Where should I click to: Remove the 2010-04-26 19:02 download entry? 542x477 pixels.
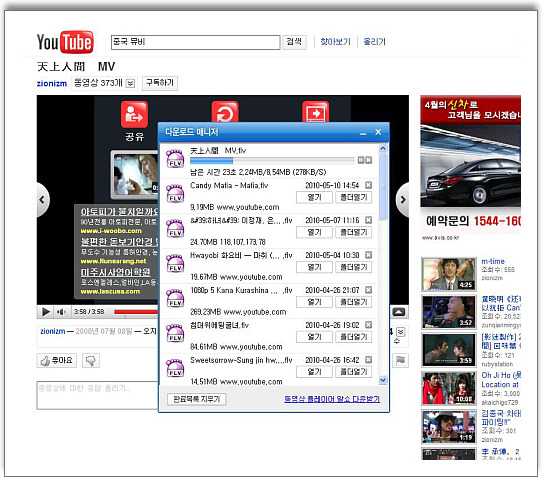click(368, 325)
